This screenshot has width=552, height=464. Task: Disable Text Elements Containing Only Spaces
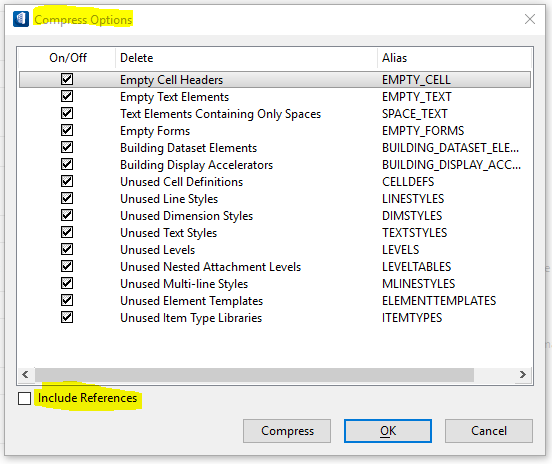coord(67,113)
